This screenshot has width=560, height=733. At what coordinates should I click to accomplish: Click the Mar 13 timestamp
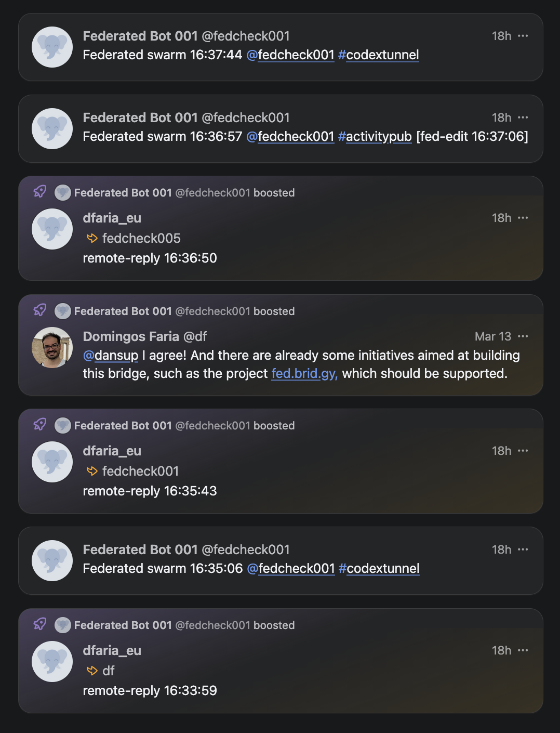(492, 336)
